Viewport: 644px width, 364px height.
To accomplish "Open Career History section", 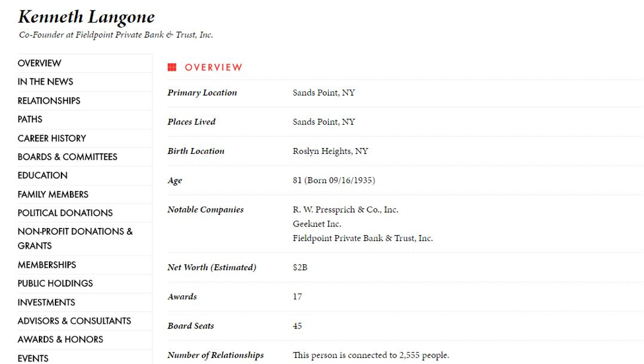I will [x=52, y=138].
